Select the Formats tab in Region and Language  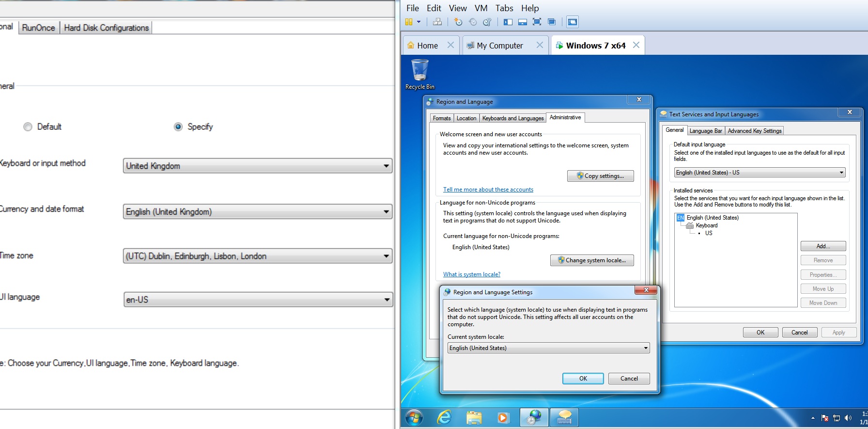coord(442,118)
